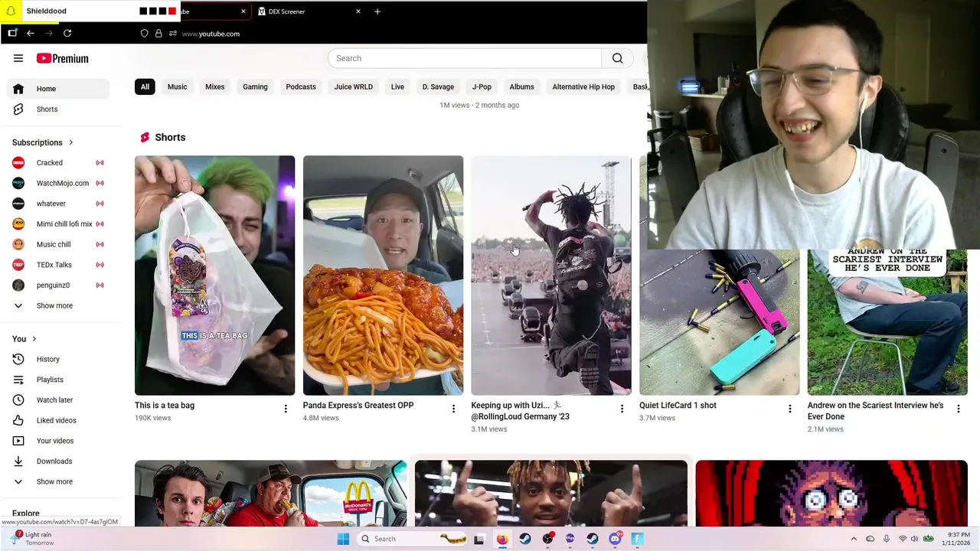Click the Quiet LifeCard 1 shot title

678,406
